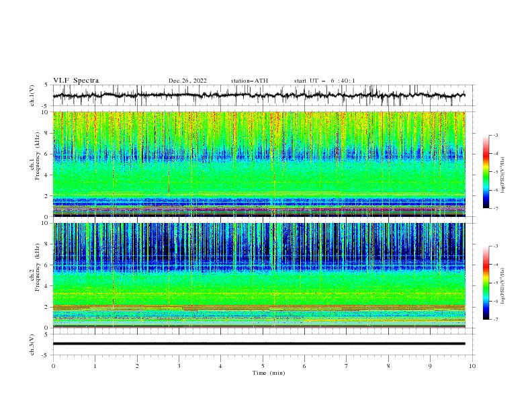Click the lower colorbar 'log(PSD)(V²/Hz)' label
This screenshot has width=532, height=411.
(x=502, y=286)
